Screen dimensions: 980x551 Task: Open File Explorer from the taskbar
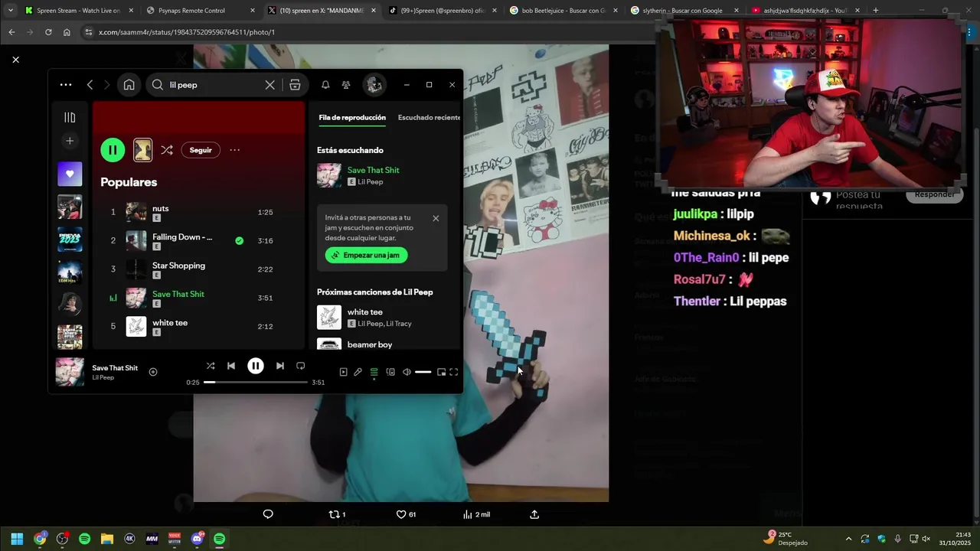107,539
